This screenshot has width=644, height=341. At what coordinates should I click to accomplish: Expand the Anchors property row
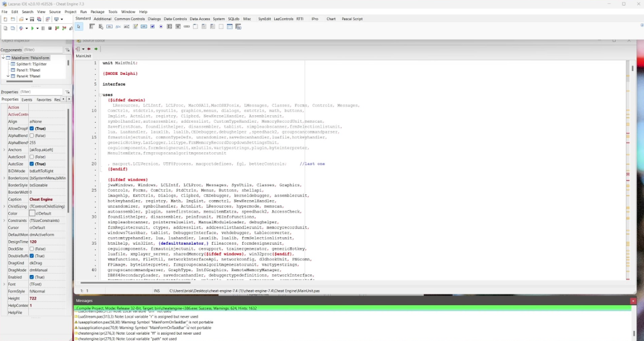click(3, 150)
